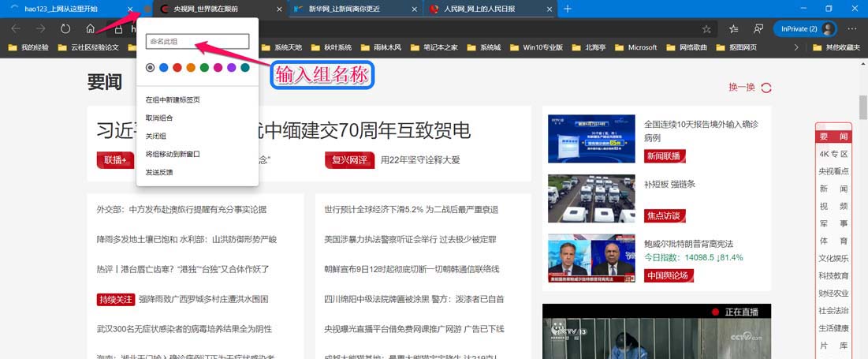Open the 笔记本之家 bookmarks folder
Image resolution: width=868 pixels, height=359 pixels.
(434, 47)
